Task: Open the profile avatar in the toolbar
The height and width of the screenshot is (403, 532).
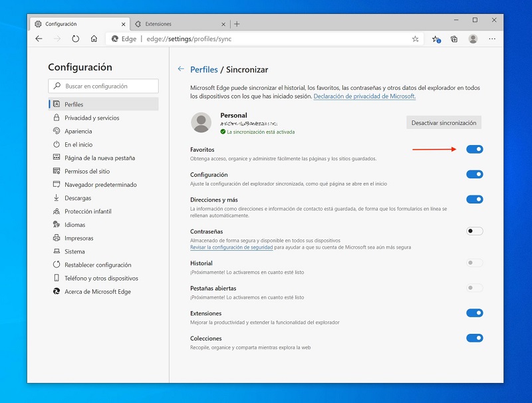Action: coord(473,39)
